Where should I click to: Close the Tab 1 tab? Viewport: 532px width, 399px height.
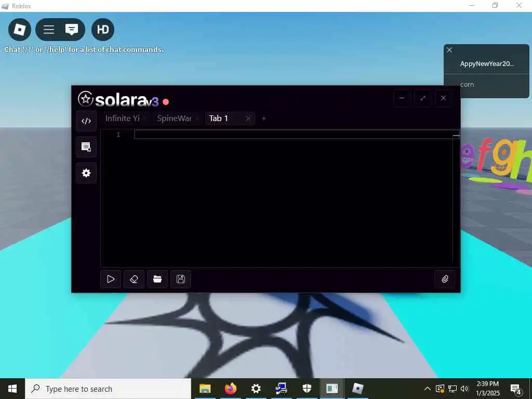tap(248, 118)
